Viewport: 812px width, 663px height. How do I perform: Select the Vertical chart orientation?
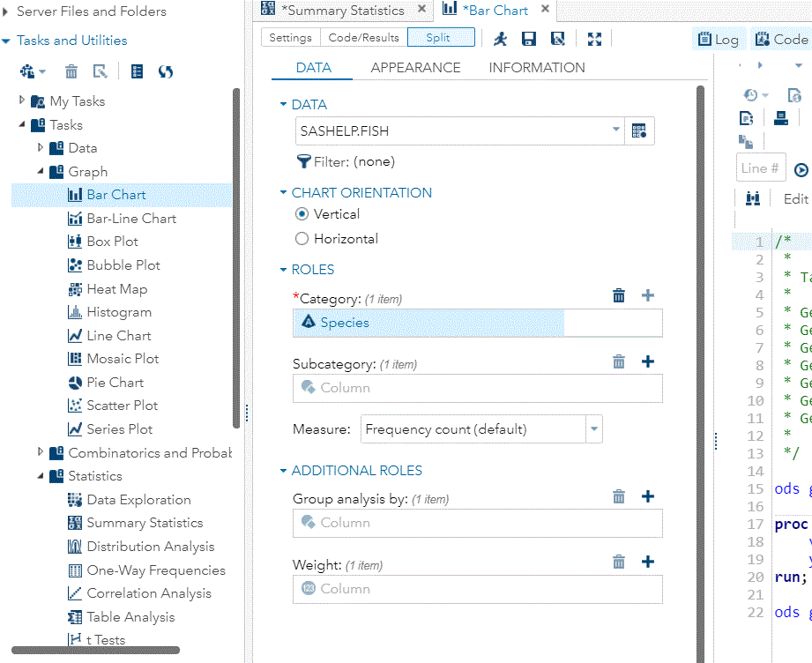point(302,214)
